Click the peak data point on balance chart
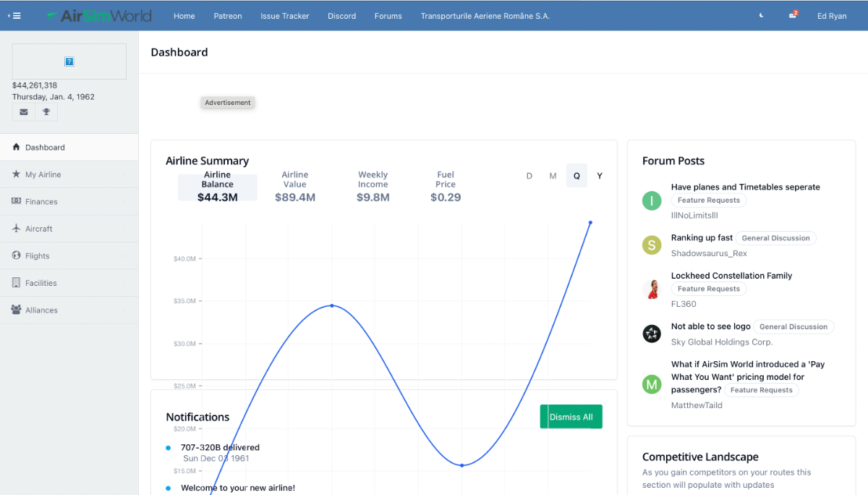The width and height of the screenshot is (868, 495). [x=590, y=223]
